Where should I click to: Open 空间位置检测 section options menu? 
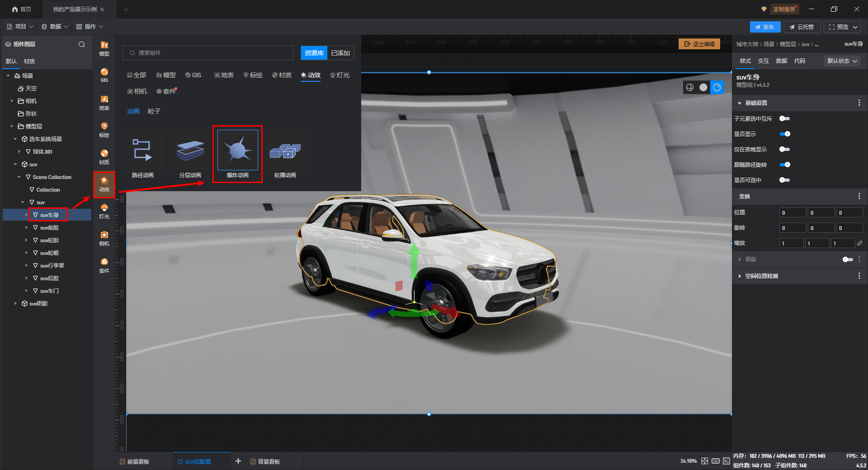pos(859,276)
